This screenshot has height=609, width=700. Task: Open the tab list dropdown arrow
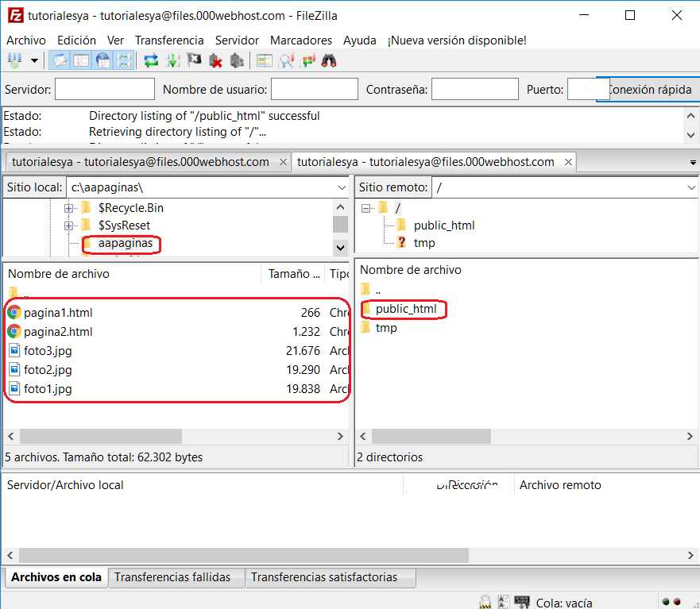692,163
